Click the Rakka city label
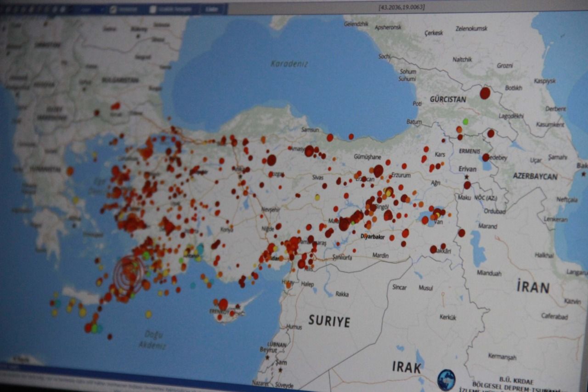The height and width of the screenshot is (392, 588). pyautogui.click(x=342, y=294)
